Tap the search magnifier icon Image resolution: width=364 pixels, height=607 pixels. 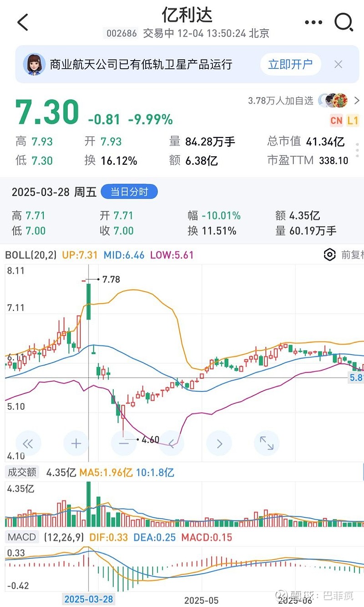tap(344, 22)
